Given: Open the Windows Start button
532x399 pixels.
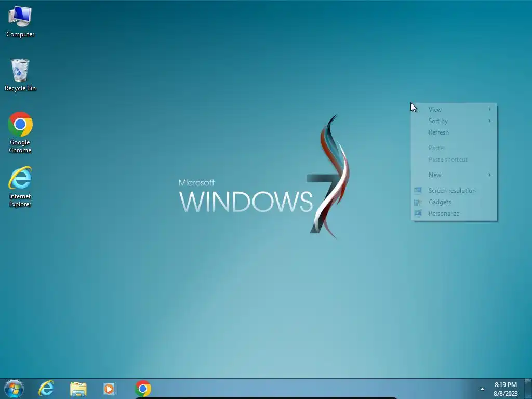Looking at the screenshot, I should [14, 389].
